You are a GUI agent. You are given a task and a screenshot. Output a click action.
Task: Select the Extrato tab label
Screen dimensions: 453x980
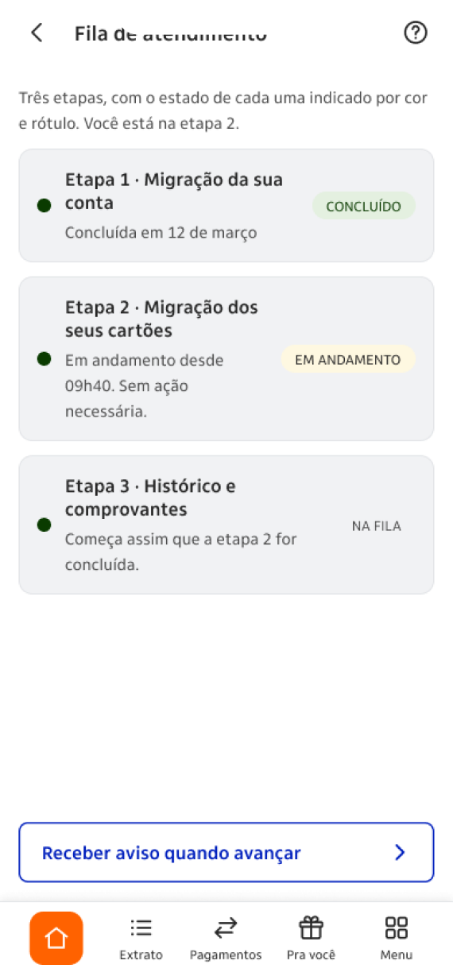click(x=141, y=955)
